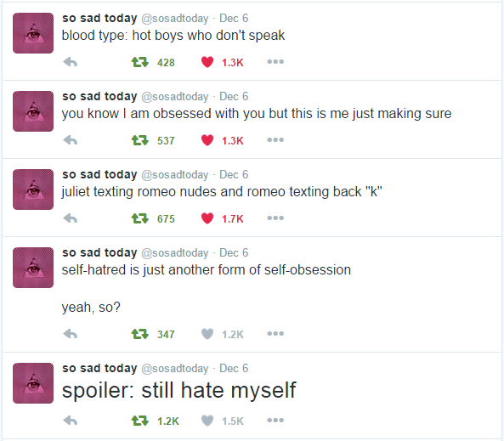Retweet the "blood type: hot boys" tweet

coord(140,62)
